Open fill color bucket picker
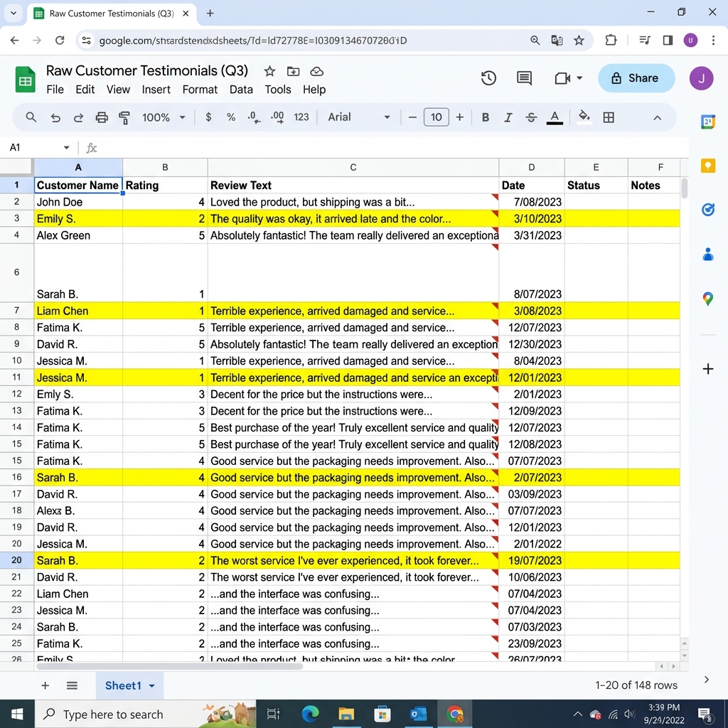This screenshot has width=728, height=728. [584, 117]
